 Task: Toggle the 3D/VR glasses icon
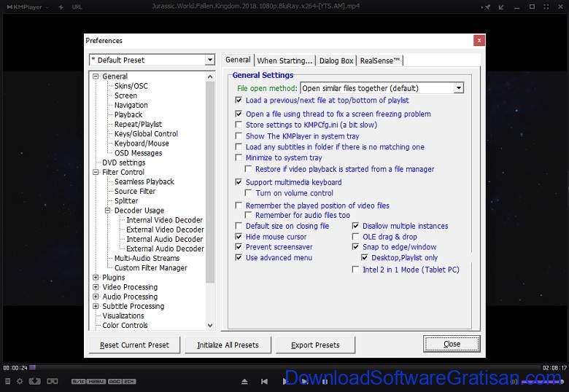click(53, 381)
